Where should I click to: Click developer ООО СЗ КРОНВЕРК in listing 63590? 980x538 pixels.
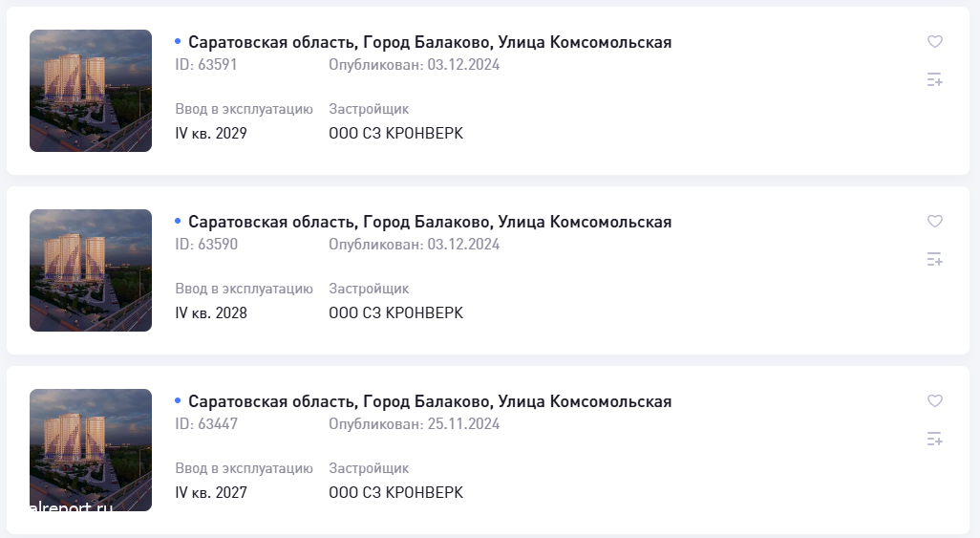395,313
